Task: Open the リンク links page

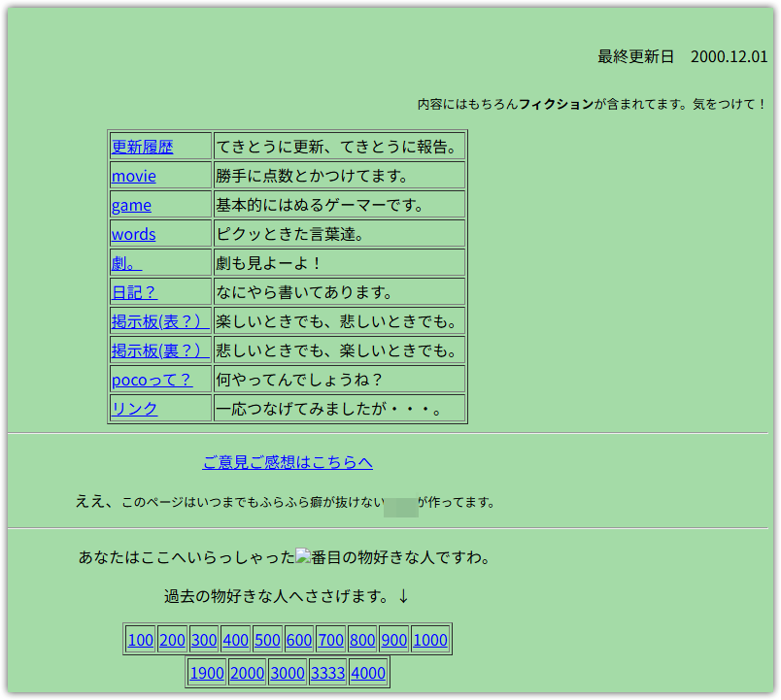Action: click(x=134, y=409)
